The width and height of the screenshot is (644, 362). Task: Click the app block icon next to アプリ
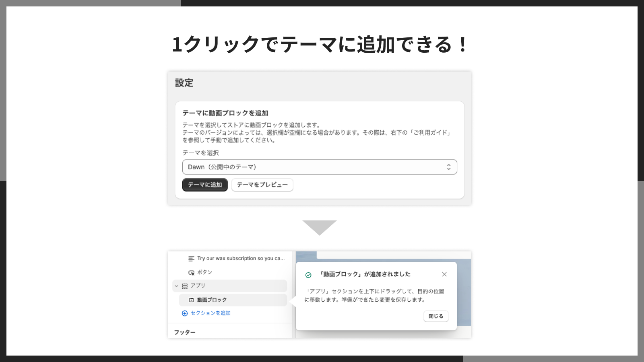(x=185, y=286)
